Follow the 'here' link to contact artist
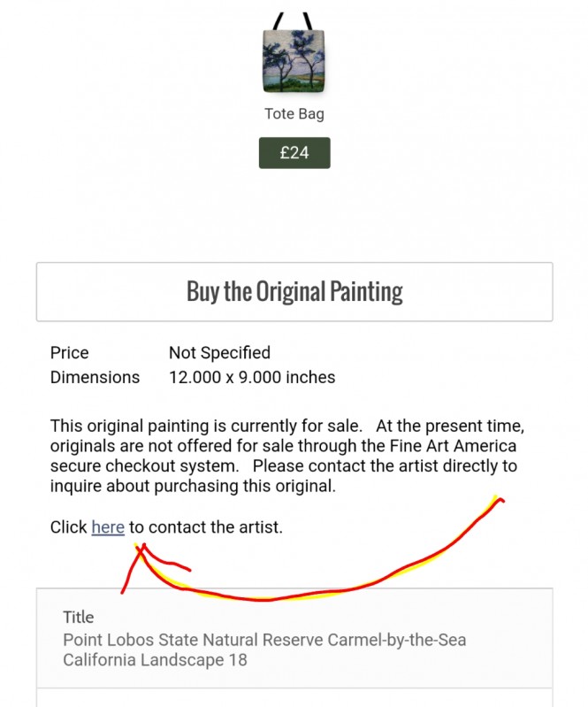588x707 pixels. click(x=108, y=527)
